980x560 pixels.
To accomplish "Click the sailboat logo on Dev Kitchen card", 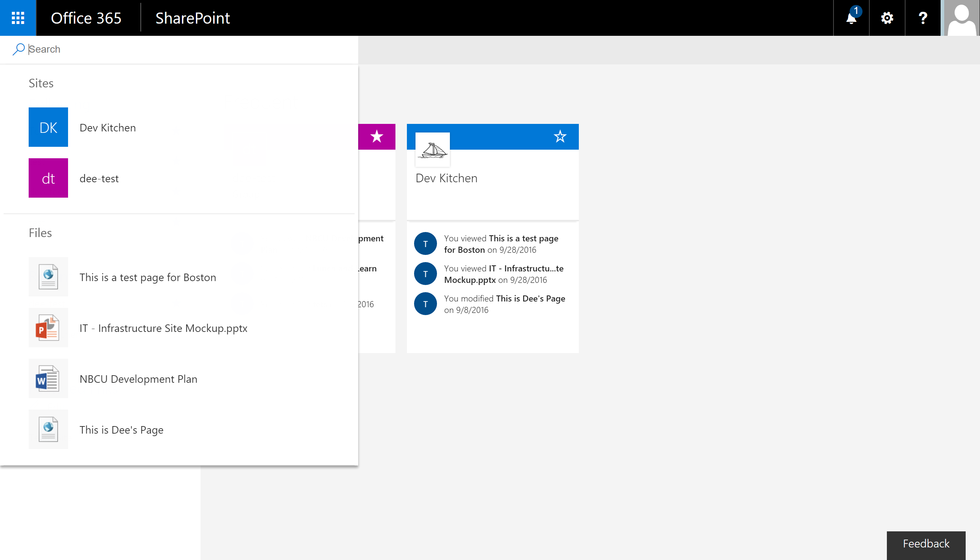I will 432,150.
